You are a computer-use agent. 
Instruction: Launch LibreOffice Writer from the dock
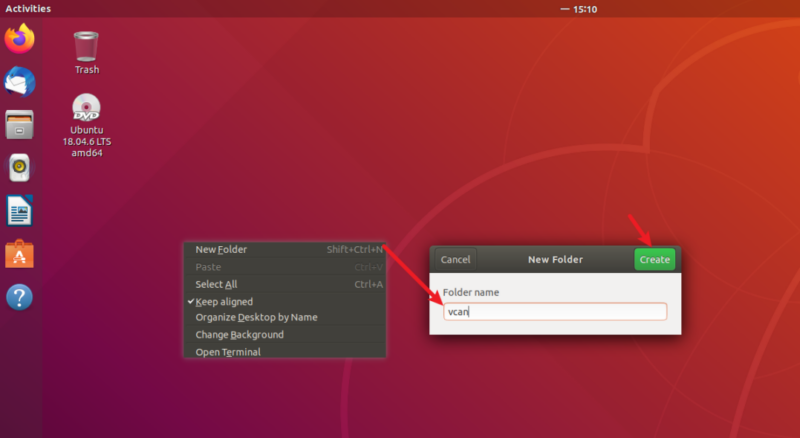click(x=19, y=210)
